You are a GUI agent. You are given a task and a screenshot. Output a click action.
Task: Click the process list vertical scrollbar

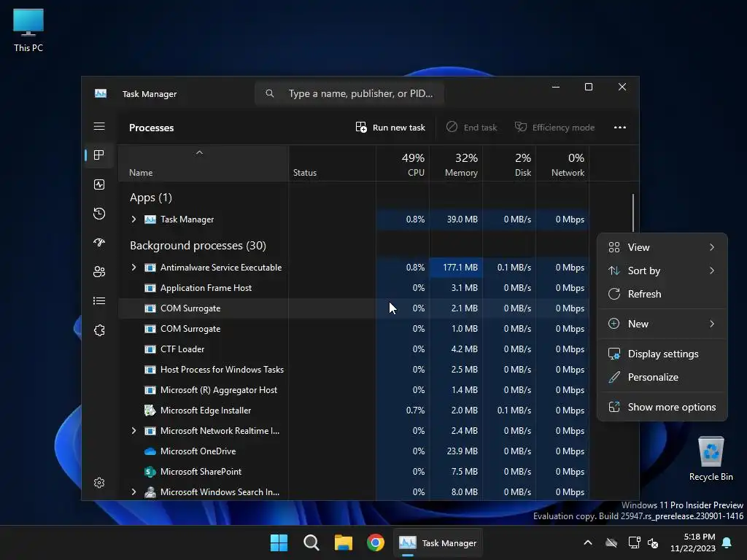(x=633, y=212)
